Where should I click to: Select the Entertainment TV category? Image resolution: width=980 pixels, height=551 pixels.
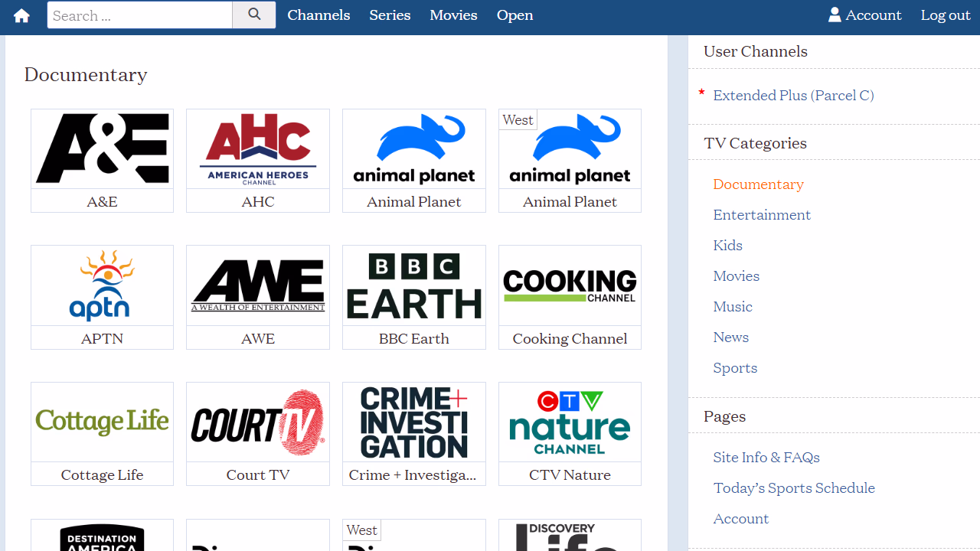(x=762, y=215)
